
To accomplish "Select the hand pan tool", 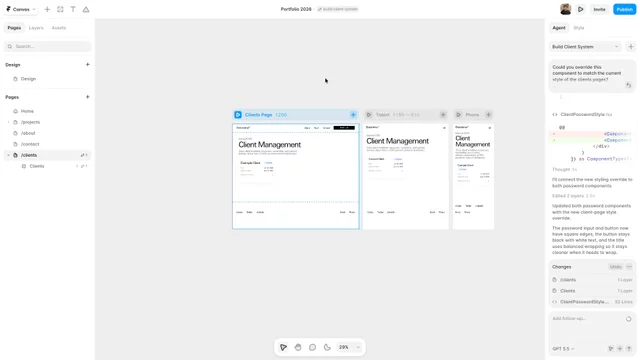I will pyautogui.click(x=298, y=347).
